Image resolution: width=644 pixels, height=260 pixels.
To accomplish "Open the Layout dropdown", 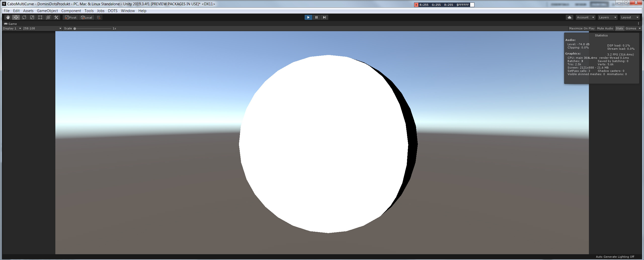I will pos(630,17).
